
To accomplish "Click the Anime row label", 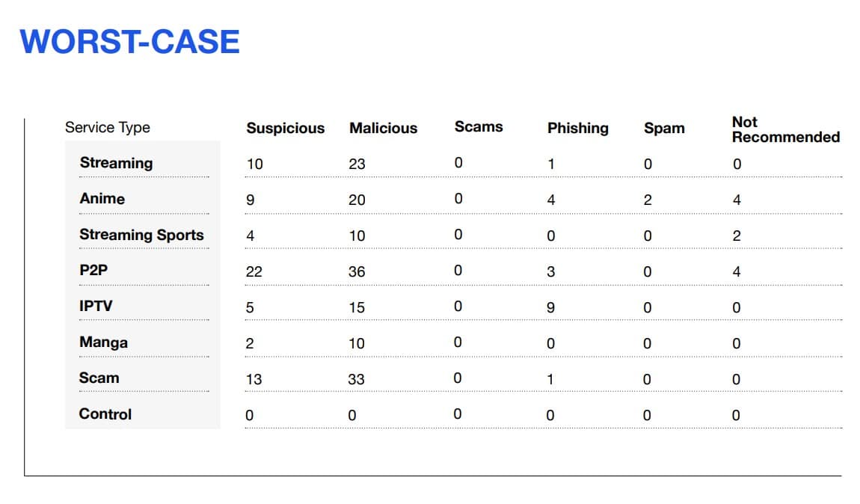I will [x=102, y=198].
